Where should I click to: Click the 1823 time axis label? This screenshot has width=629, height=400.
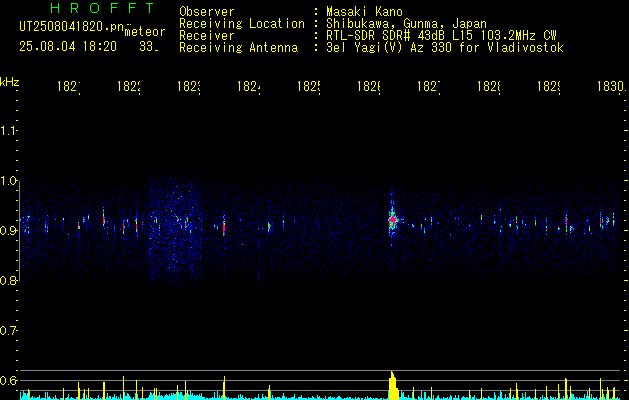tap(189, 86)
